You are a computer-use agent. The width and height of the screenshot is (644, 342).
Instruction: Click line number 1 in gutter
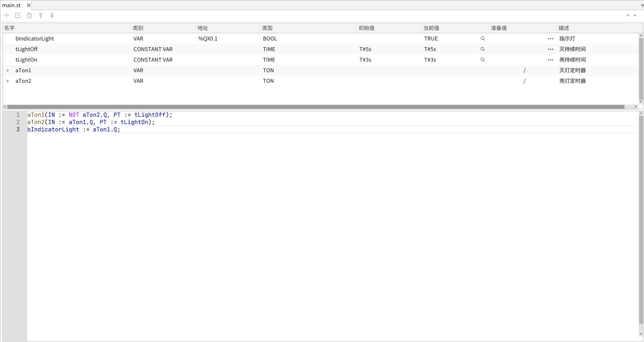click(x=18, y=115)
